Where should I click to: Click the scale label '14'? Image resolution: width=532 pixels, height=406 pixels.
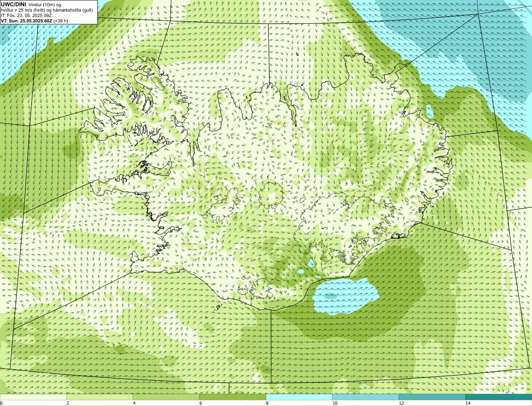(468, 403)
